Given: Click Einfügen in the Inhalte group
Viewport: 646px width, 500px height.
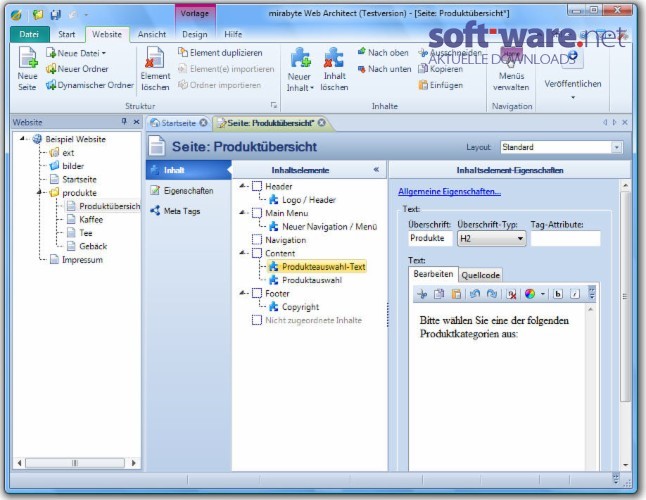Looking at the screenshot, I should point(440,85).
